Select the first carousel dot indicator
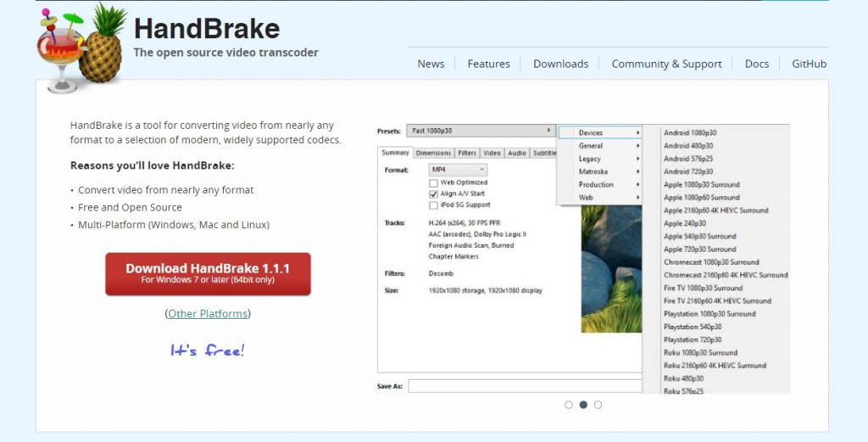868x442 pixels. pos(569,405)
